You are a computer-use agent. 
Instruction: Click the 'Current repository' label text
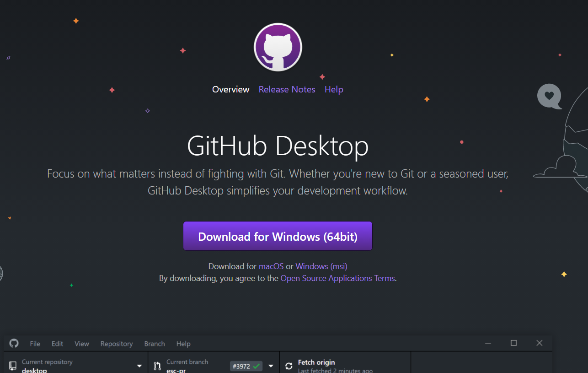pos(47,362)
